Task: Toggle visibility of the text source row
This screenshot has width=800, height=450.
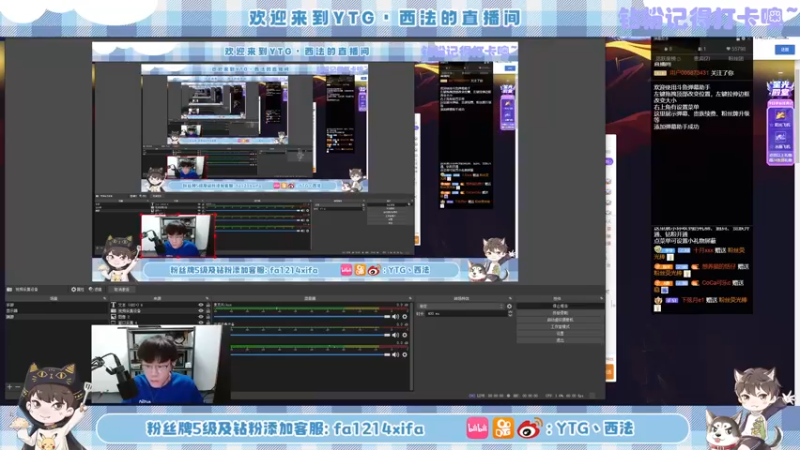Action: pyautogui.click(x=201, y=305)
